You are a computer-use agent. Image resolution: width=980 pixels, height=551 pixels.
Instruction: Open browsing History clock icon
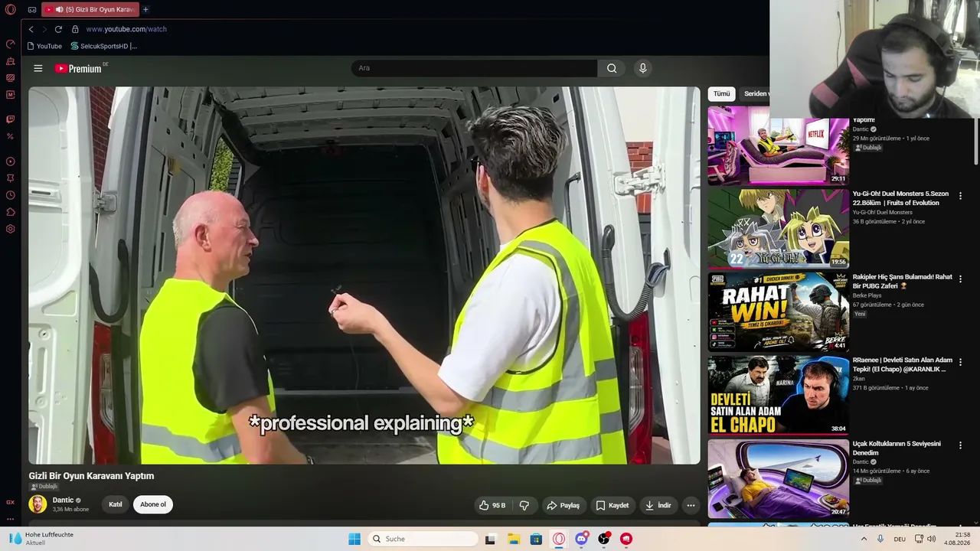pos(11,195)
